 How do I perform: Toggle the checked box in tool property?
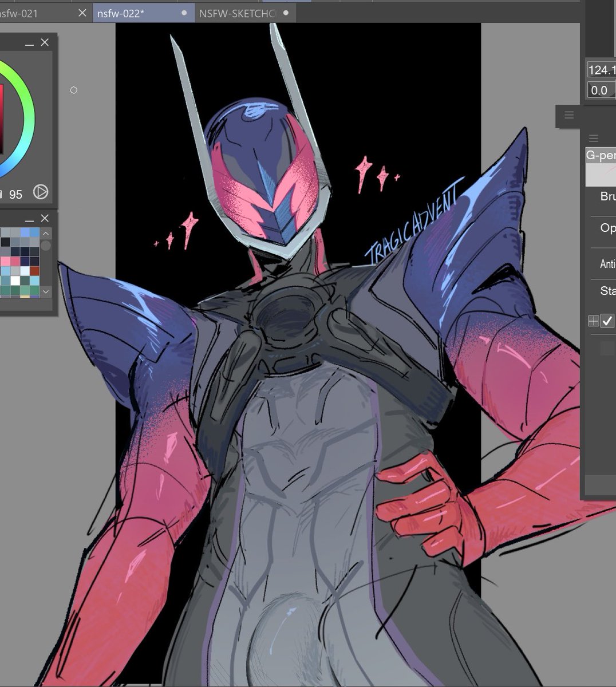coord(607,321)
